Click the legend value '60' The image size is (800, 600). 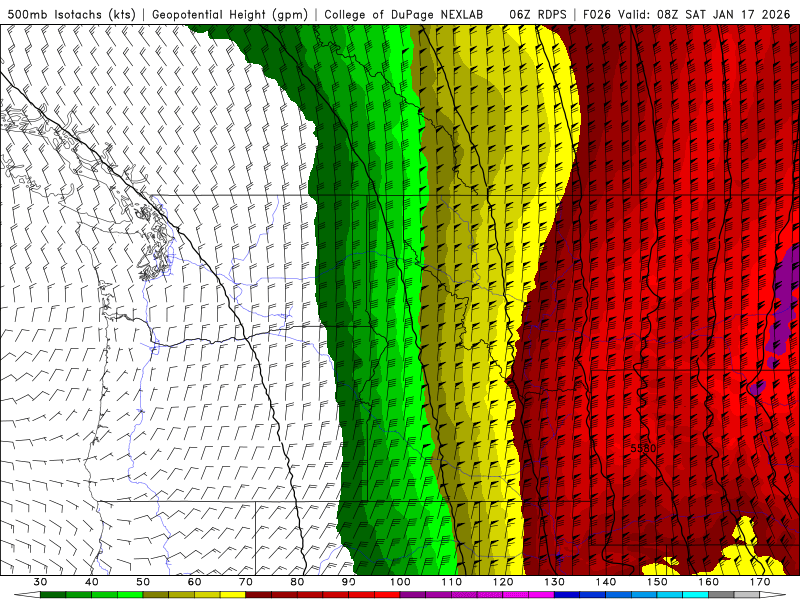194,582
